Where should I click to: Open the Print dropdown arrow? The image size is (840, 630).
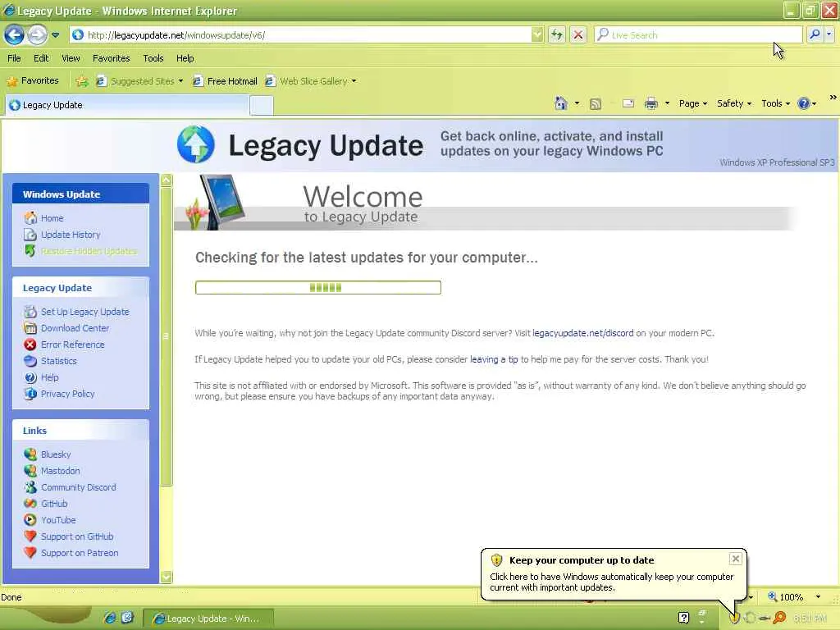point(667,103)
